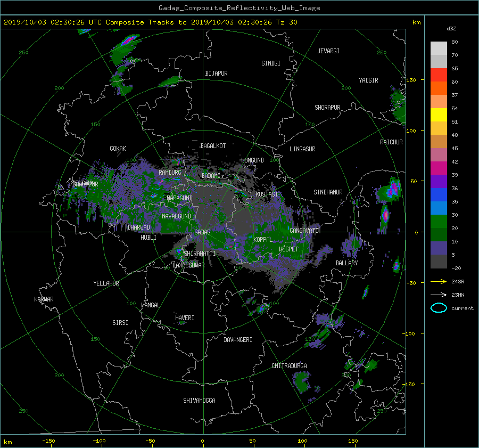Viewport: 479px width, 448px height.
Task: Click the KOPPAL city label
Action: [263, 240]
